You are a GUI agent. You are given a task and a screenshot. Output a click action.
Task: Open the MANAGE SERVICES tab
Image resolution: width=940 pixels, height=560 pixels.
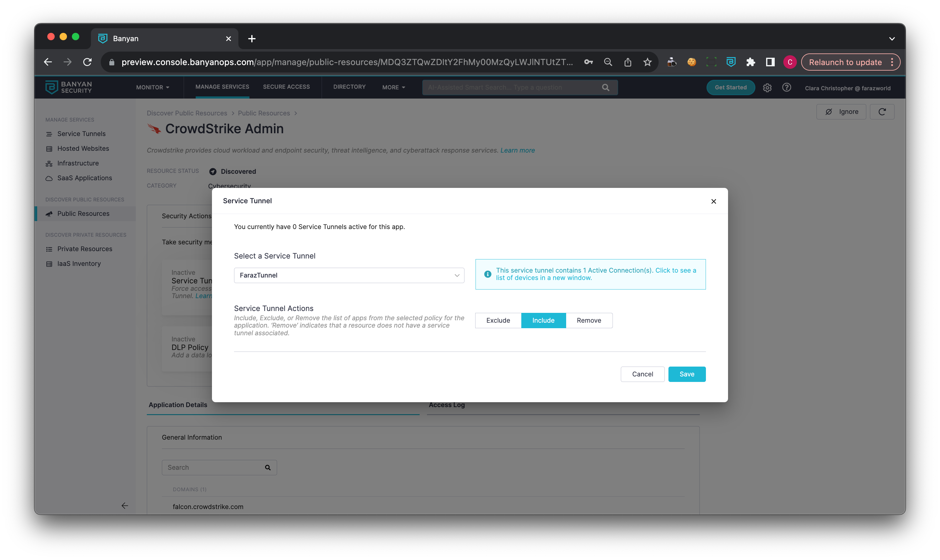point(222,87)
